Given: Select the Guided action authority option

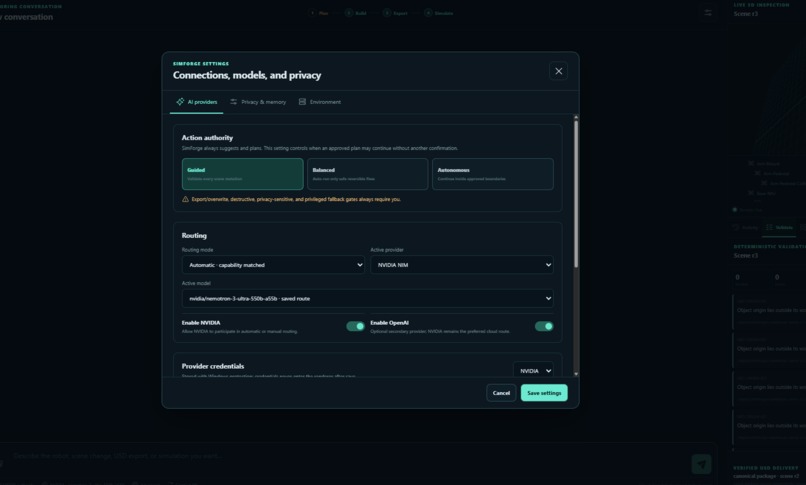Looking at the screenshot, I should (243, 174).
